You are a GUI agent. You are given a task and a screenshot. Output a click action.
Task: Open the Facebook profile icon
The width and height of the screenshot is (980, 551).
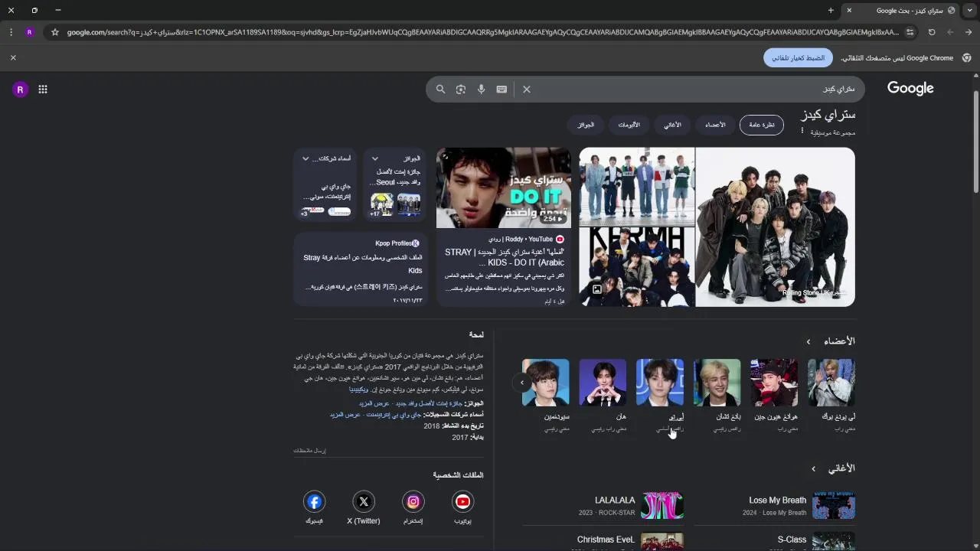[315, 502]
